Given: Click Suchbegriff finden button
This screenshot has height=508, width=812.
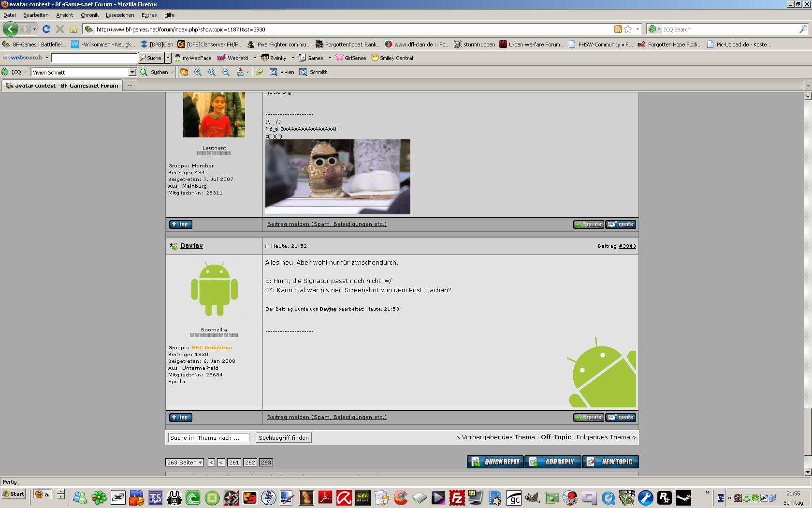Looking at the screenshot, I should [x=284, y=438].
